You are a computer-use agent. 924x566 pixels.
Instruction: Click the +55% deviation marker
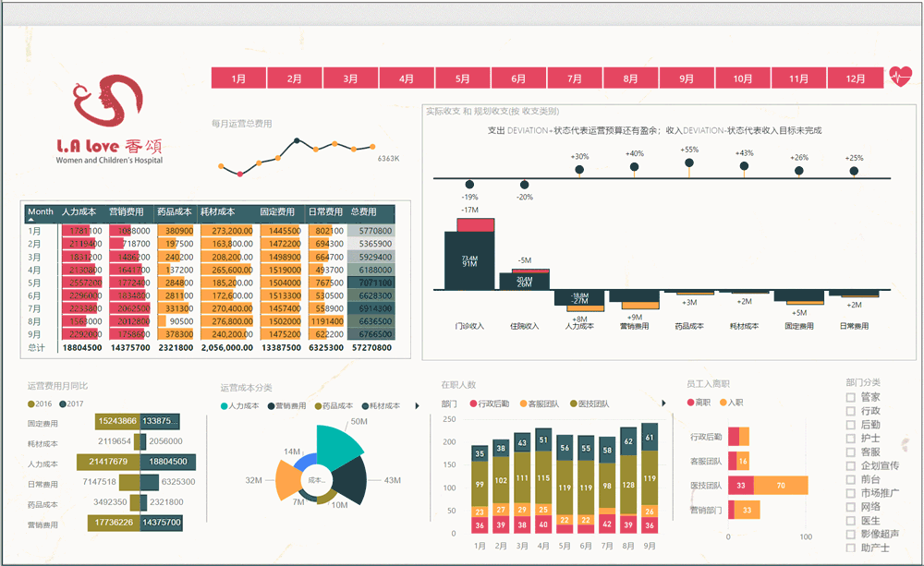[689, 163]
